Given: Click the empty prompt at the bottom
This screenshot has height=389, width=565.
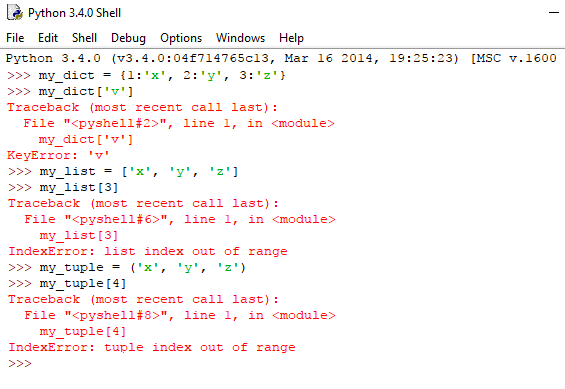Looking at the screenshot, I should (20, 363).
